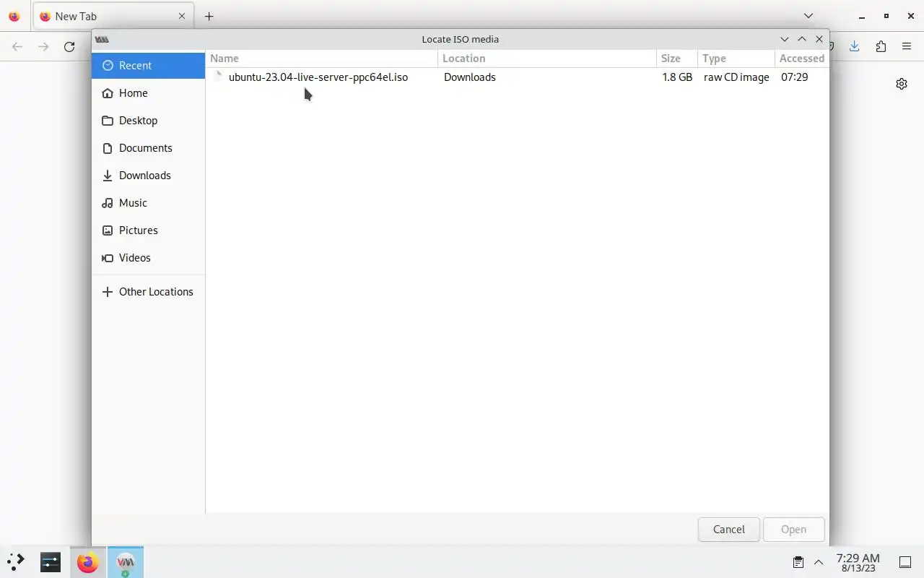Click the Open button
The width and height of the screenshot is (924, 578).
[x=793, y=529]
